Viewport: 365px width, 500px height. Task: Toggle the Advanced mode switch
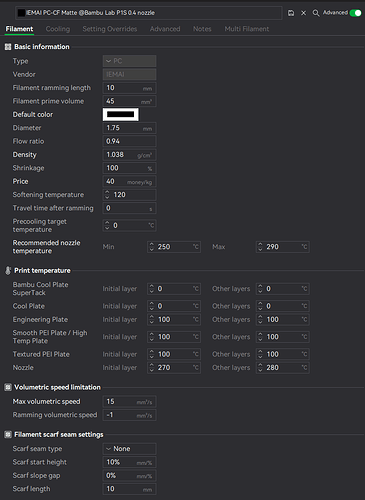pyautogui.click(x=355, y=13)
